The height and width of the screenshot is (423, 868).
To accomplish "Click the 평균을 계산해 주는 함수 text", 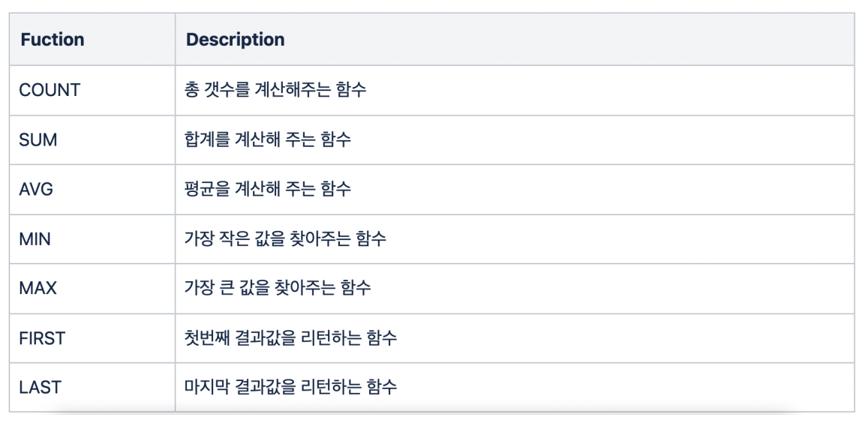I will (268, 189).
